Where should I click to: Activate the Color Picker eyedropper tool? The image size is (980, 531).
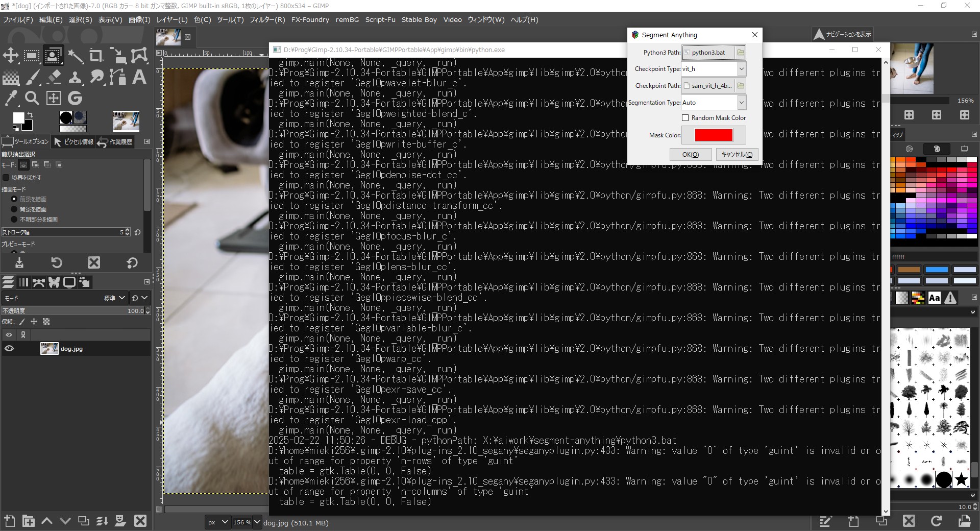[11, 98]
